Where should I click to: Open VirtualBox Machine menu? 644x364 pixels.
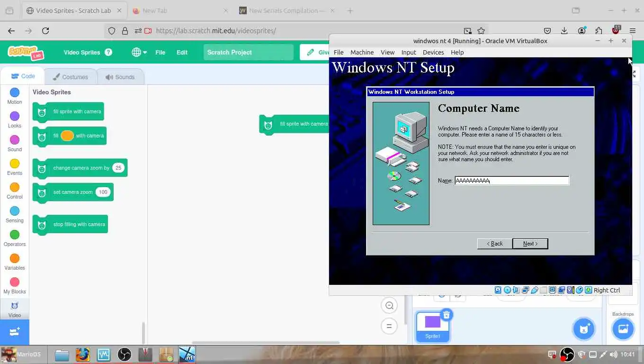point(362,52)
